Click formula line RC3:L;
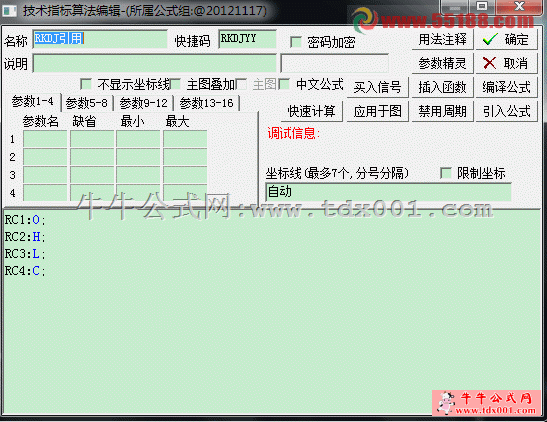Viewport: 547px width, 422px height. [25, 254]
